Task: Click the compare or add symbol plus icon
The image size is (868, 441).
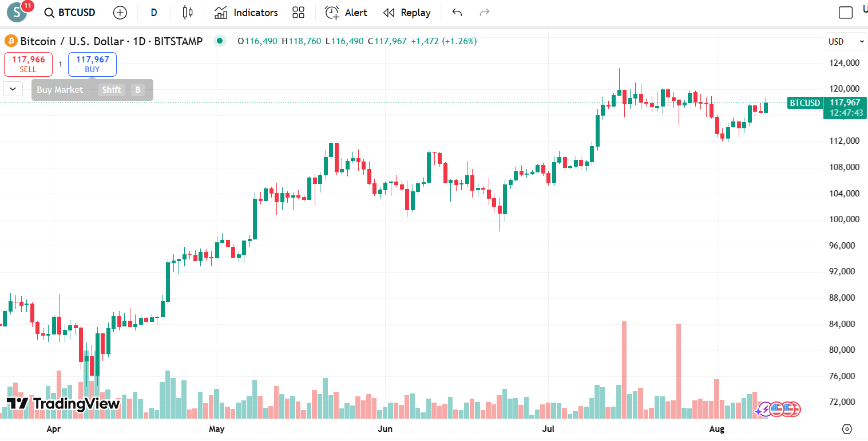Action: tap(120, 13)
